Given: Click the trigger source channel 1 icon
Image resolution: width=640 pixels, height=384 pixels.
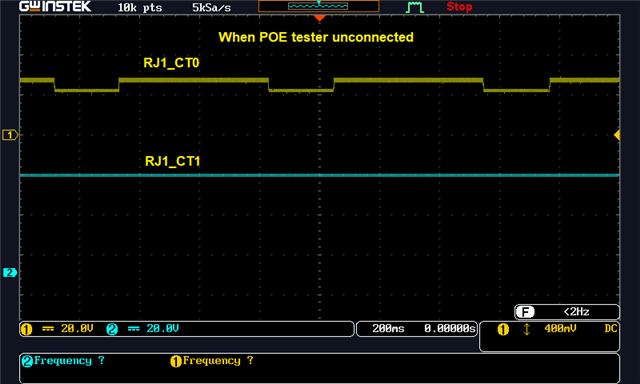Looking at the screenshot, I should tap(503, 329).
